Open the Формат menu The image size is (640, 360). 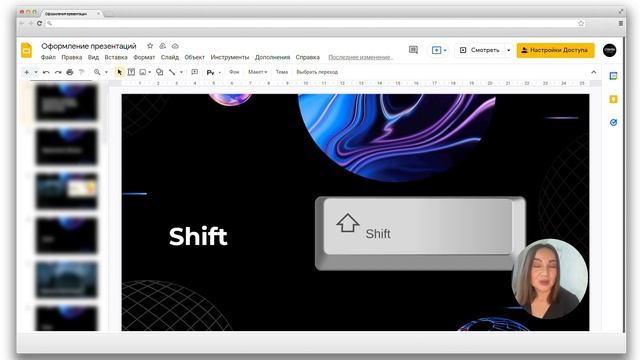(144, 58)
